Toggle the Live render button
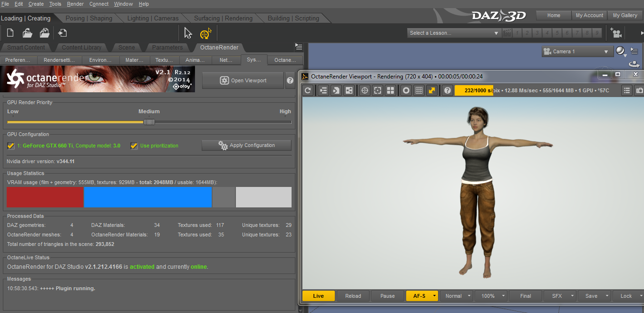The width and height of the screenshot is (644, 313). tap(318, 296)
